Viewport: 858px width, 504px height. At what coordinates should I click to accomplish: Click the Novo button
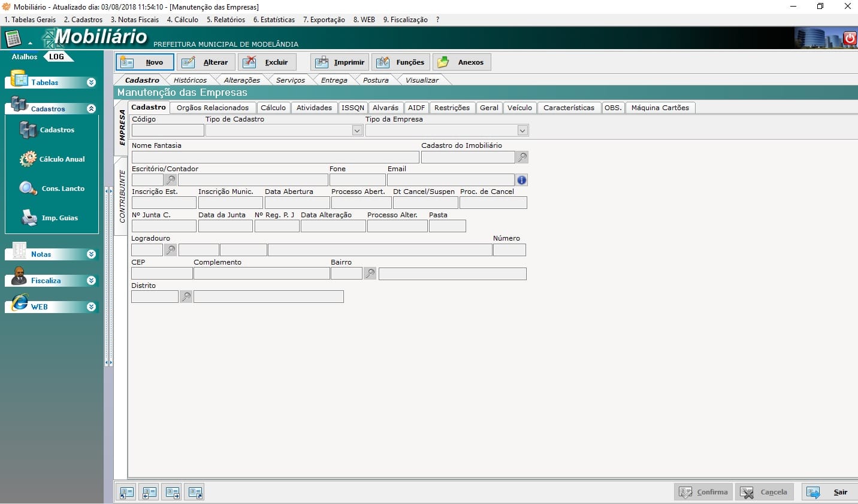coord(144,62)
